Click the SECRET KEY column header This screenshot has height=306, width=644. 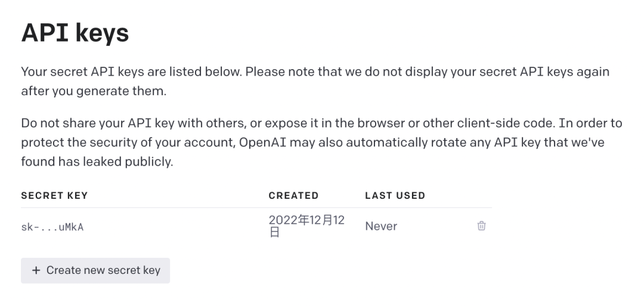(54, 195)
